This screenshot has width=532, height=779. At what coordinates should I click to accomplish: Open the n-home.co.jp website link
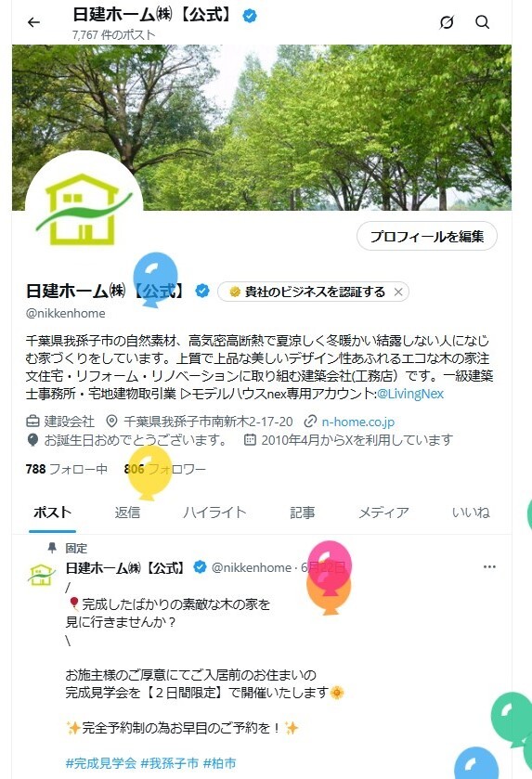click(358, 422)
